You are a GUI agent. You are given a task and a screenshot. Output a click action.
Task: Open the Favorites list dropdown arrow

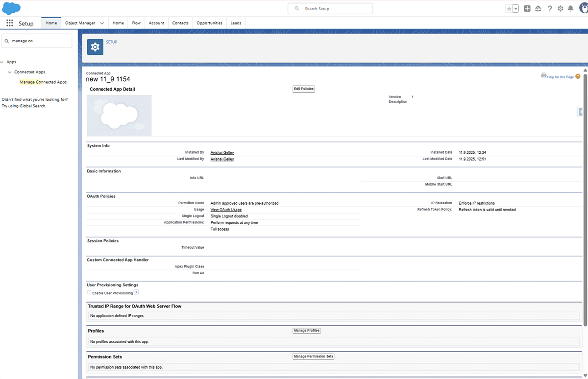tap(515, 9)
